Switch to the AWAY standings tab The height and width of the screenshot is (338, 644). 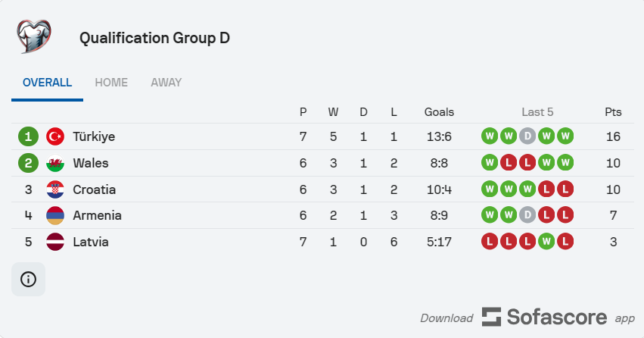(166, 83)
